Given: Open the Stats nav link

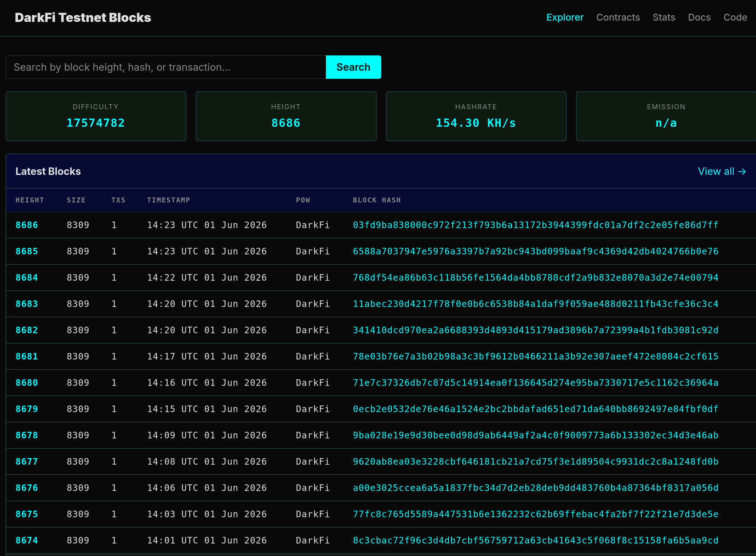Looking at the screenshot, I should 664,18.
